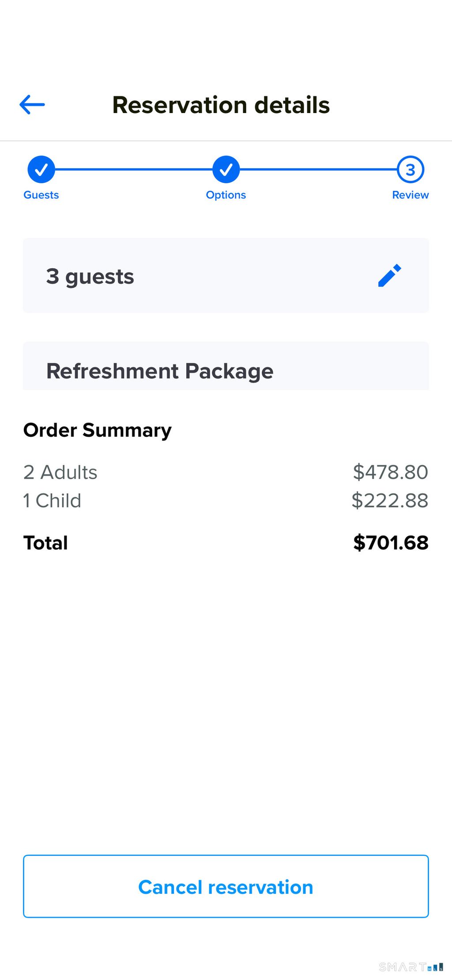Expand the Refreshment Package section
This screenshot has width=452, height=980.
pyautogui.click(x=226, y=370)
